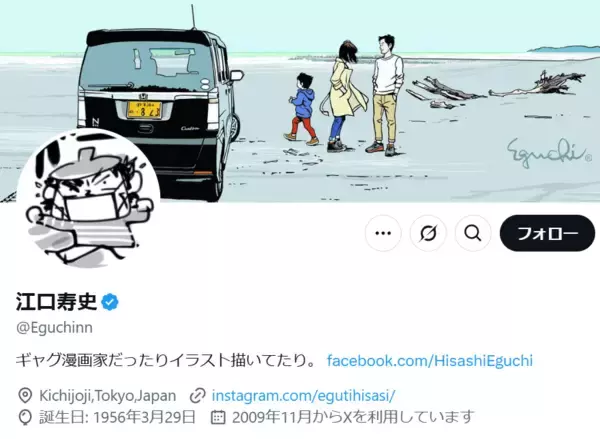Viewport: 600px width, 439px height.
Task: Click the Grok profile summary icon
Action: click(428, 233)
